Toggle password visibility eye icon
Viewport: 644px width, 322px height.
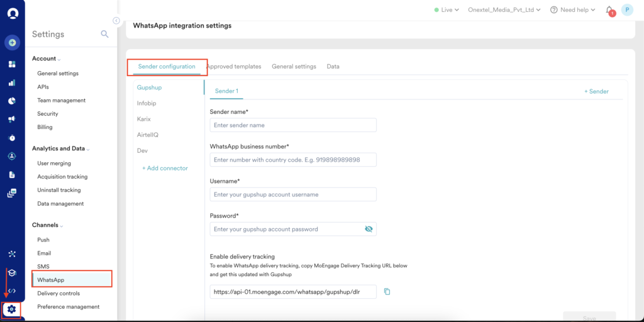click(x=369, y=229)
